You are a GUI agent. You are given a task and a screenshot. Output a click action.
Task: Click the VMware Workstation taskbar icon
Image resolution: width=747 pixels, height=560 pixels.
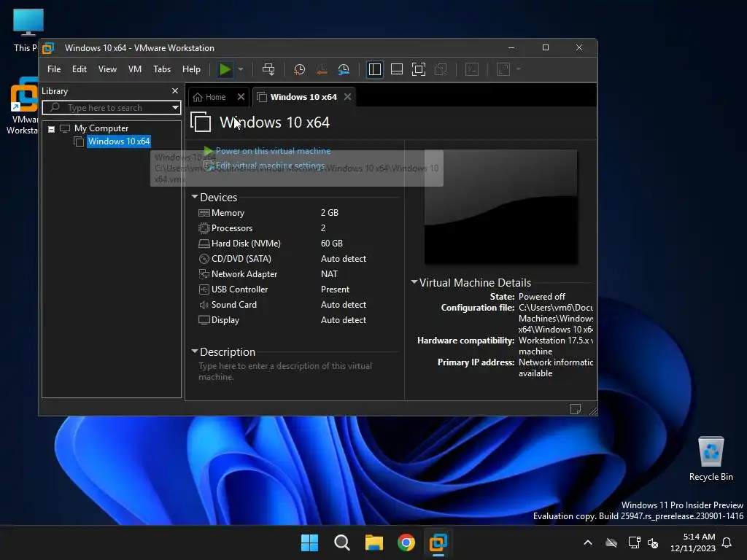438,542
